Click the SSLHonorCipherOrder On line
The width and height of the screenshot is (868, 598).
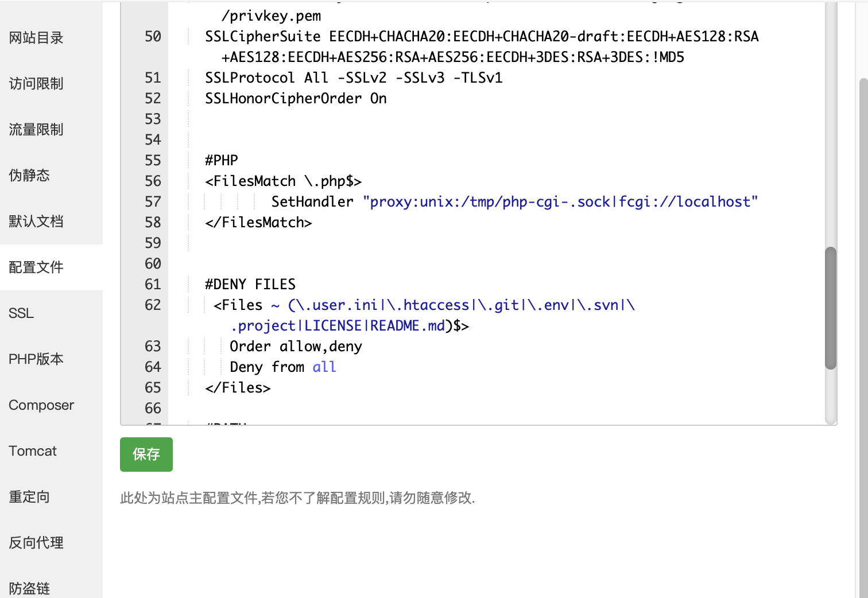(x=296, y=99)
